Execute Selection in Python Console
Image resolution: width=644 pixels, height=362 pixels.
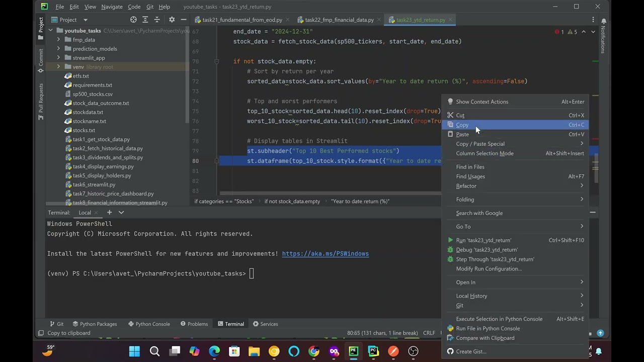(515, 319)
